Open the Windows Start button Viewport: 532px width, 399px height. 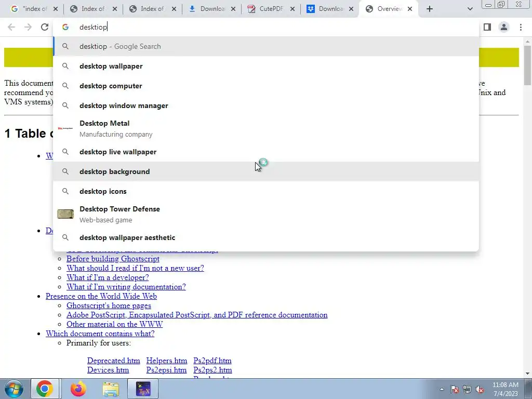click(x=13, y=389)
